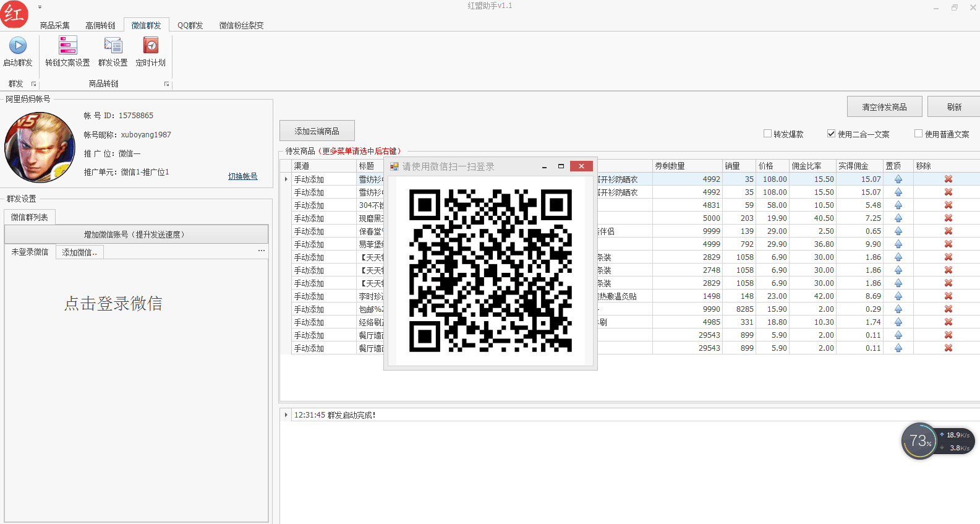This screenshot has width=980, height=524.
Task: Open the 群发设置 ribbon icon
Action: 113,51
